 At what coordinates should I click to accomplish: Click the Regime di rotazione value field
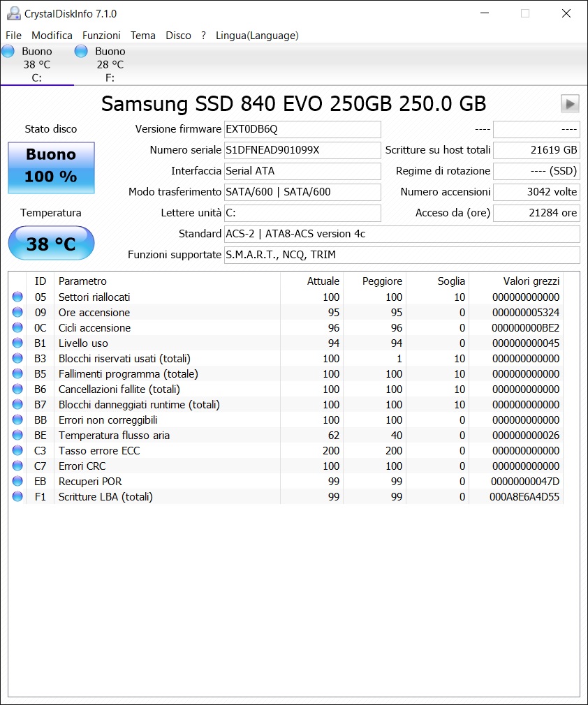536,171
